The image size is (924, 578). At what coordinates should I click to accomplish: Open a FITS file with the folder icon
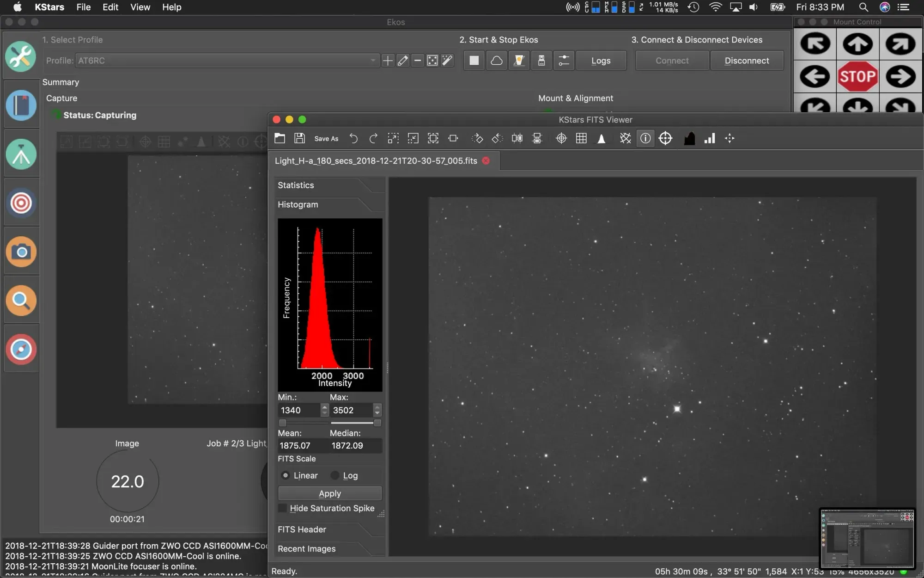280,138
